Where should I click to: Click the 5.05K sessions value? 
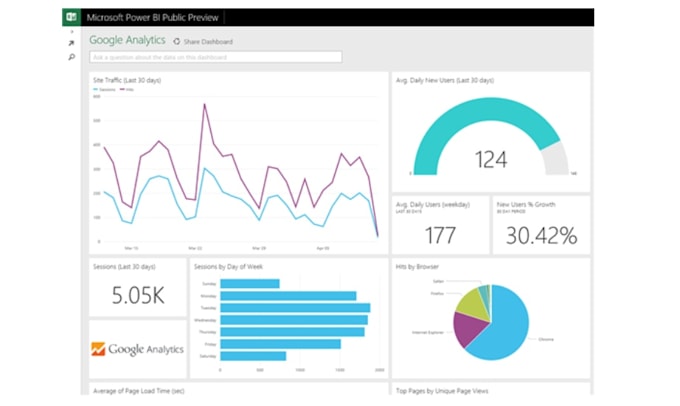138,295
